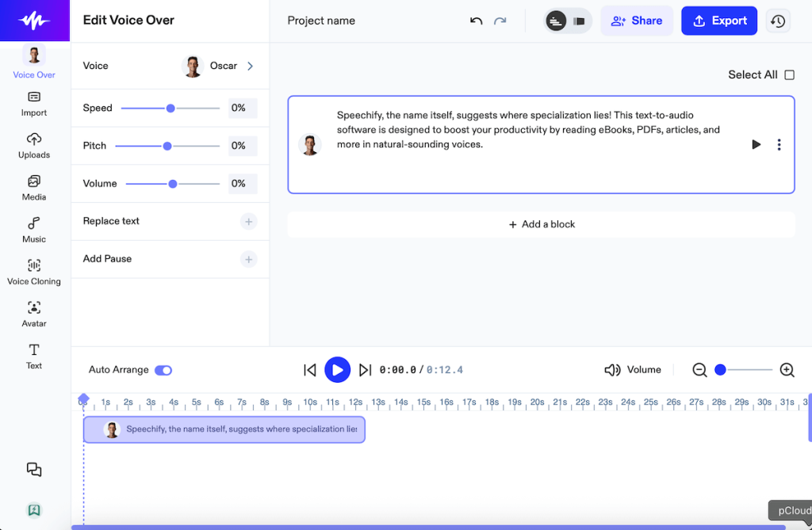
Task: Click the Project name field
Action: click(x=321, y=21)
